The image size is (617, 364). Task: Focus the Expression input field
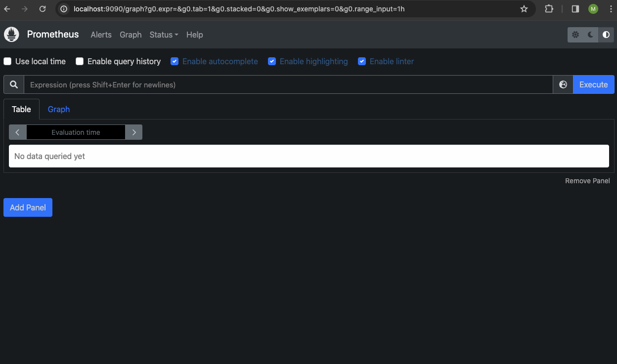[288, 84]
